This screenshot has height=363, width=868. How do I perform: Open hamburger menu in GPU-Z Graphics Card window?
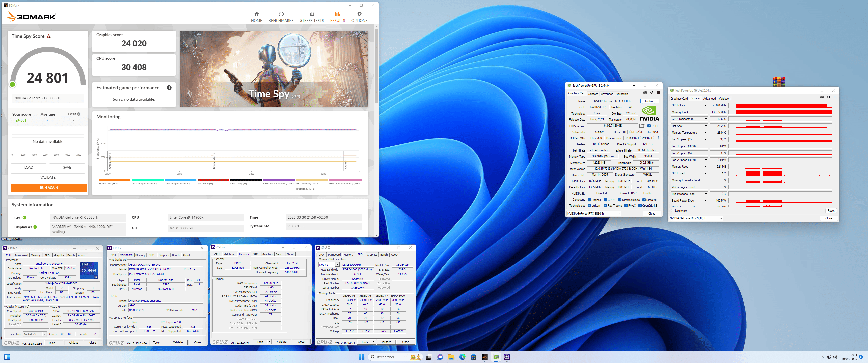click(658, 93)
